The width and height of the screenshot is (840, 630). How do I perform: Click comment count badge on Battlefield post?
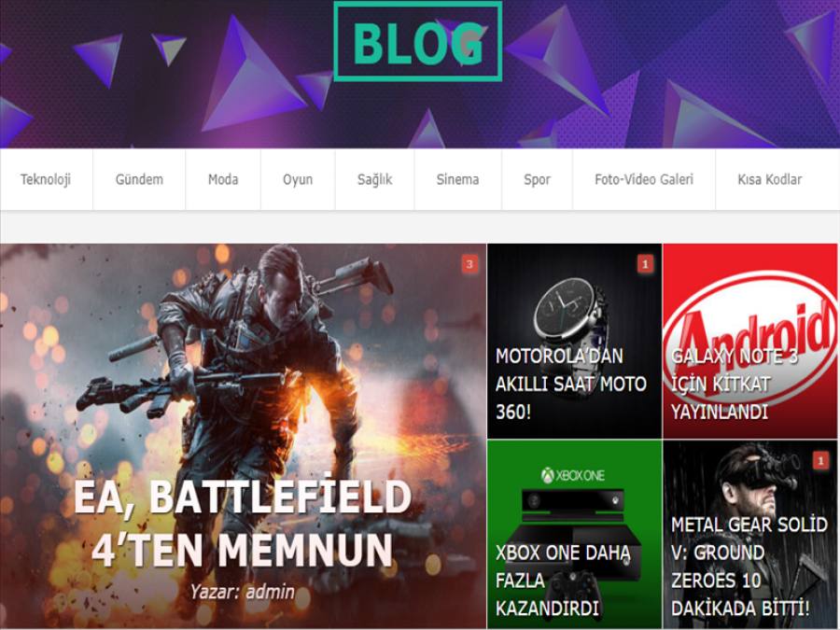tap(469, 264)
